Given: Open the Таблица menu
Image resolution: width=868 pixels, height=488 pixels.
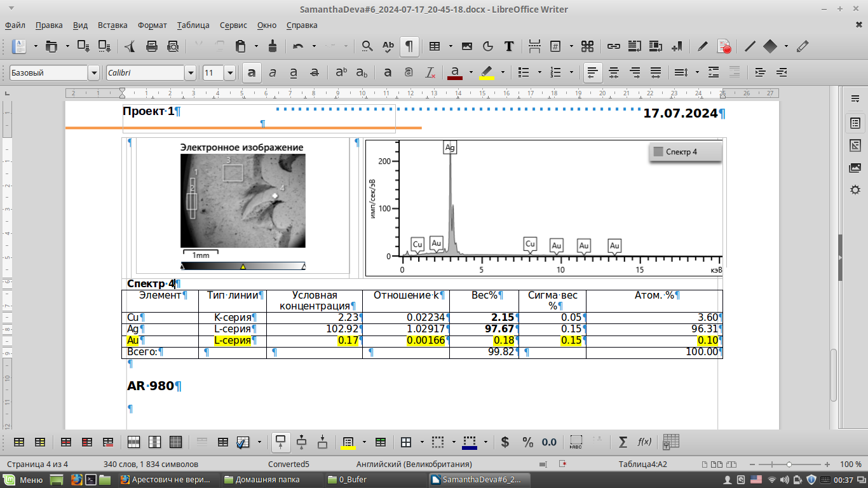Looking at the screenshot, I should 193,25.
